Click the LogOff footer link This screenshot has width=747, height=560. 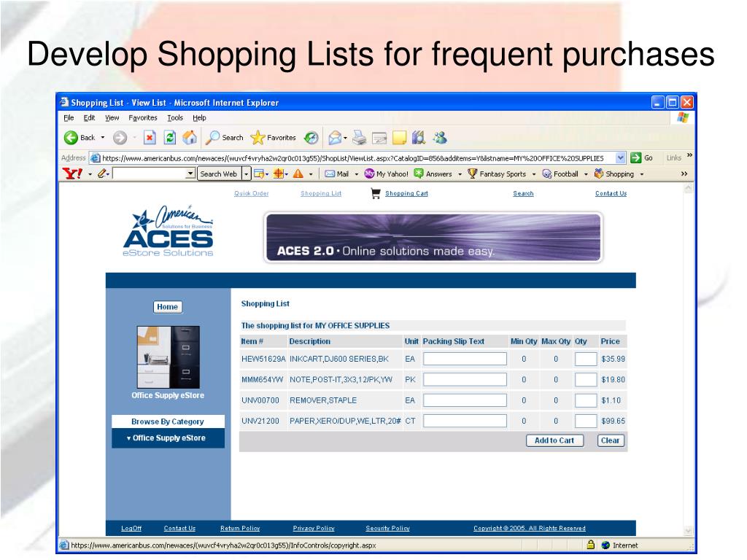tap(131, 528)
